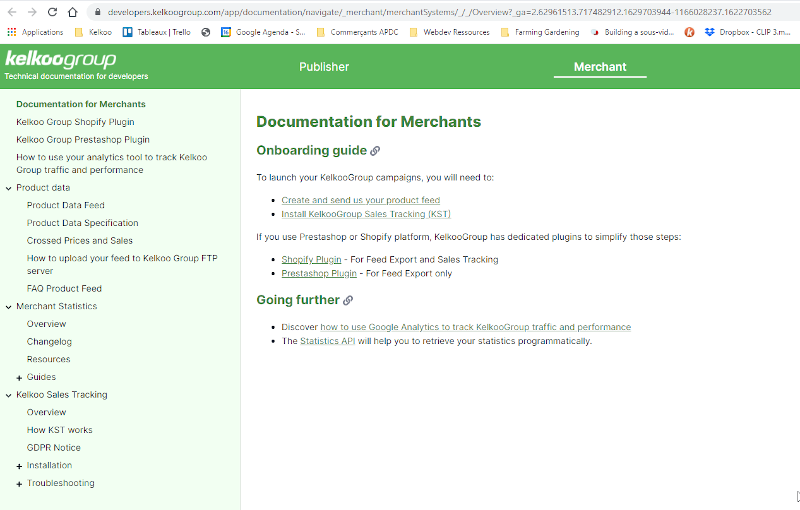Follow 'Create and send us your product feed' link
800x510 pixels.
click(360, 200)
